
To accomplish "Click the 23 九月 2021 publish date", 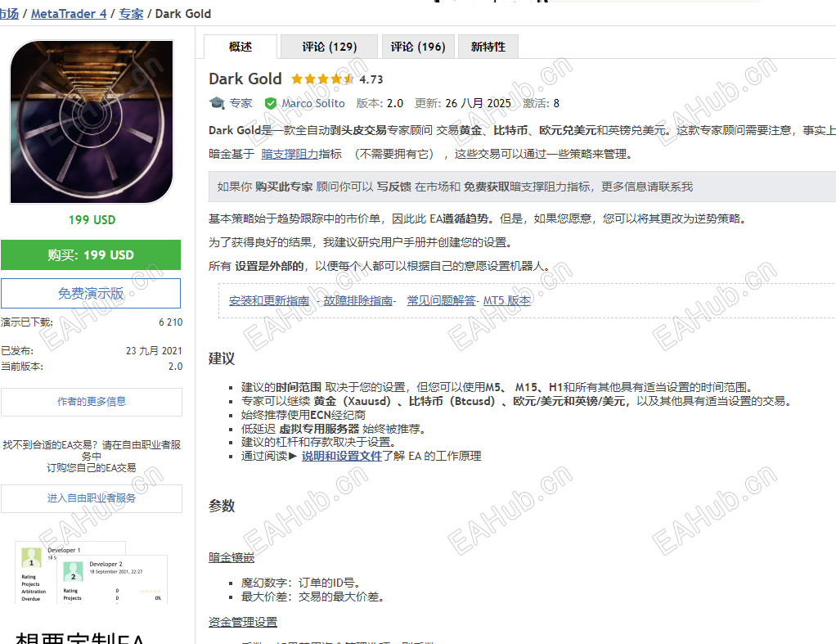I will pos(154,351).
